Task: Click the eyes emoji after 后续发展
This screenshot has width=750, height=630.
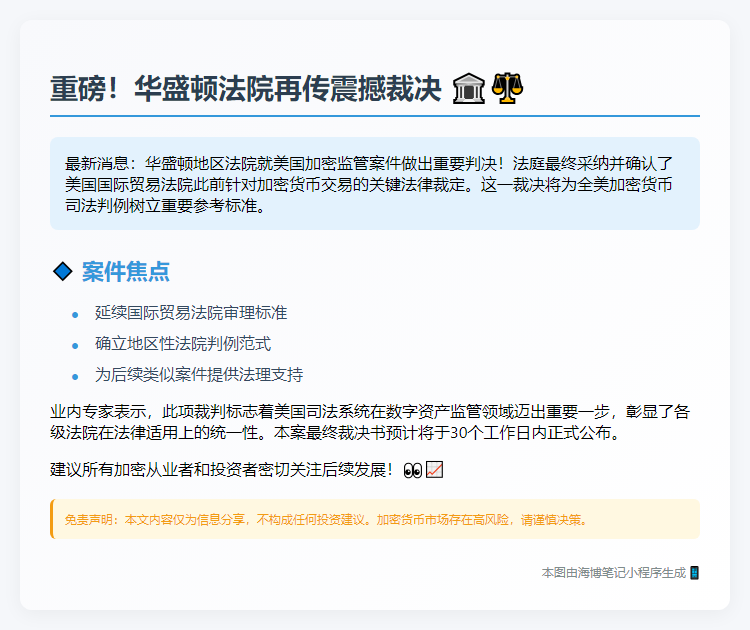Action: [413, 470]
